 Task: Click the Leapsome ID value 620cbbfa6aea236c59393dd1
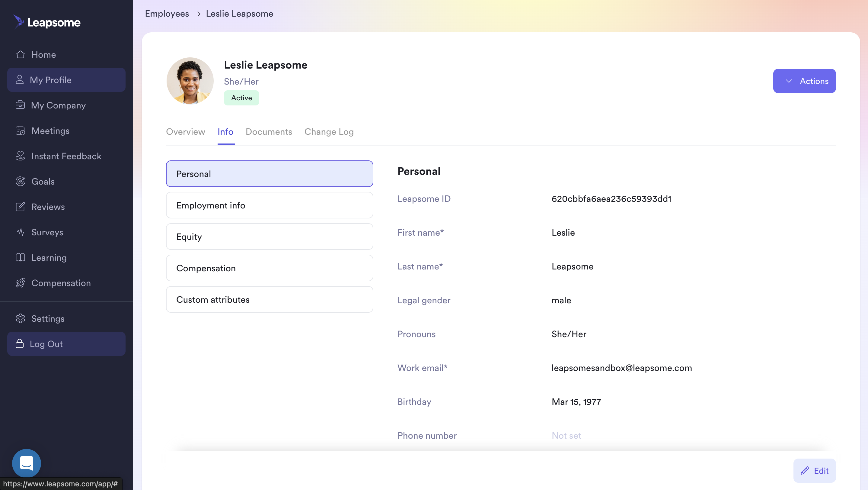[611, 199]
